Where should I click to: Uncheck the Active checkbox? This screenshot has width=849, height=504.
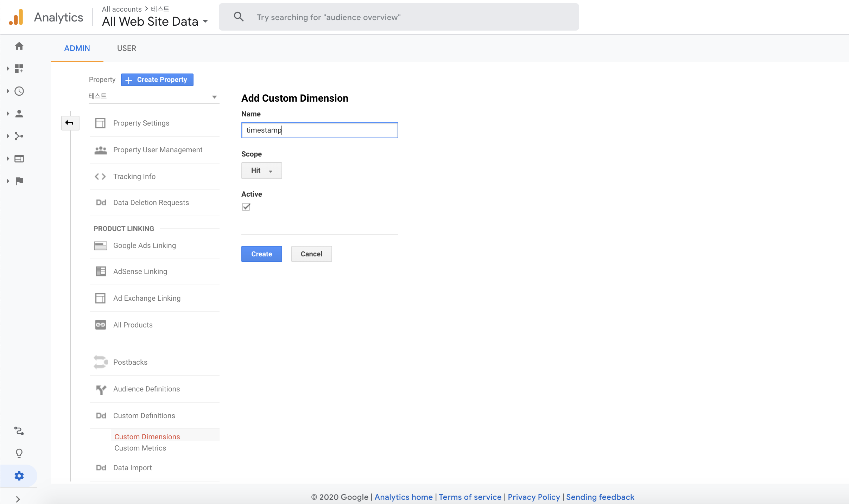246,207
